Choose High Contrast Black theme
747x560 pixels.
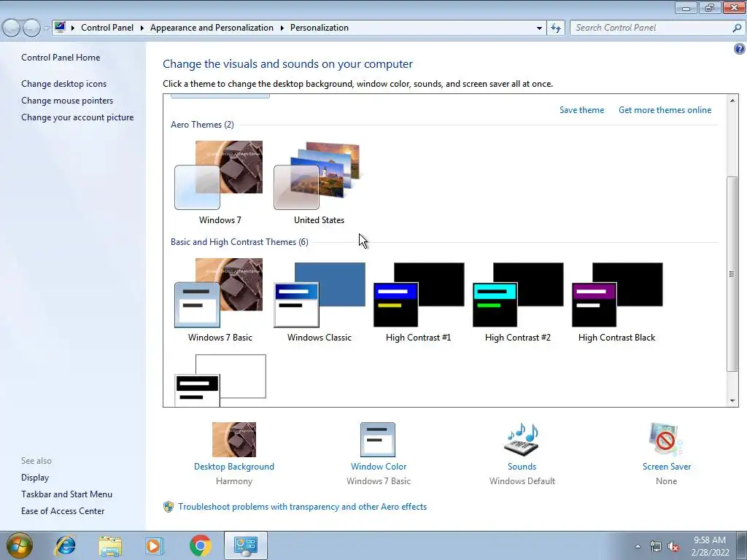pos(616,300)
